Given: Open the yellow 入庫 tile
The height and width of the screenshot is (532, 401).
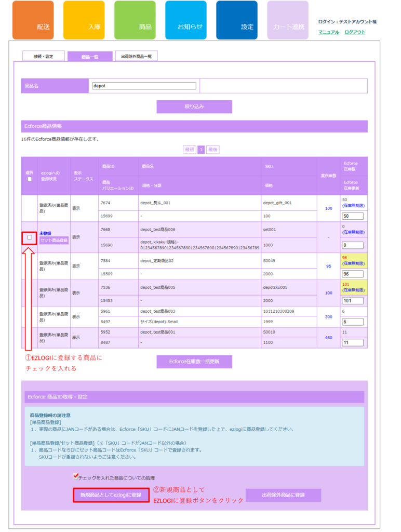Looking at the screenshot, I should tap(84, 20).
